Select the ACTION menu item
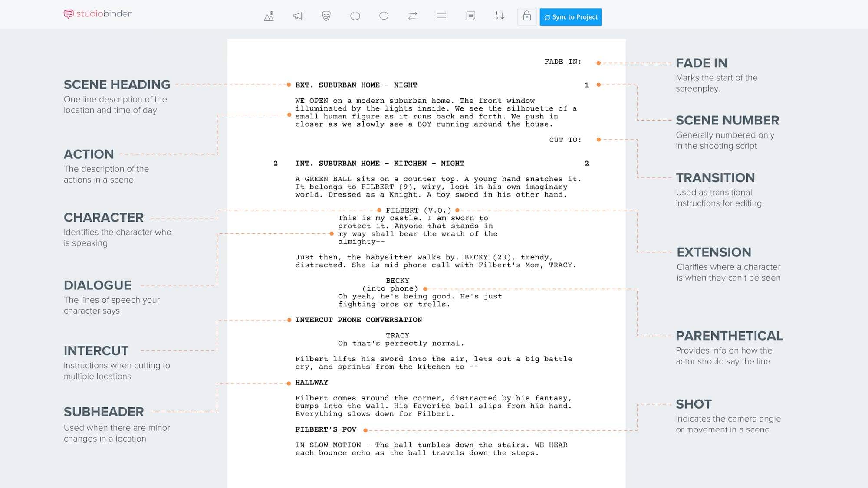 point(88,154)
